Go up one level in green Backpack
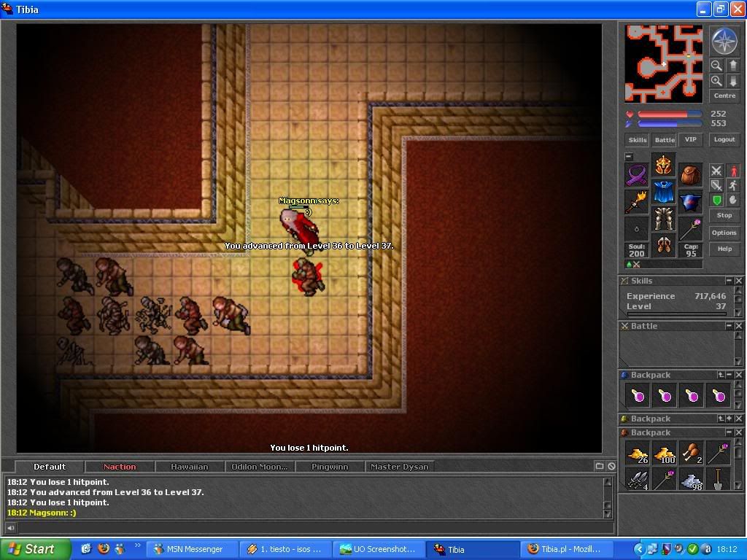The height and width of the screenshot is (560, 747). click(721, 418)
